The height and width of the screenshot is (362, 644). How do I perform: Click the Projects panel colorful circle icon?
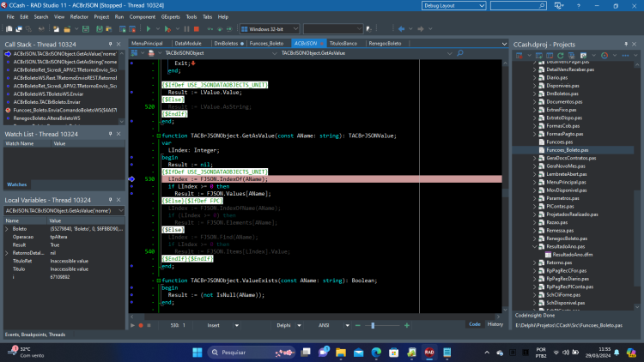pos(605,55)
